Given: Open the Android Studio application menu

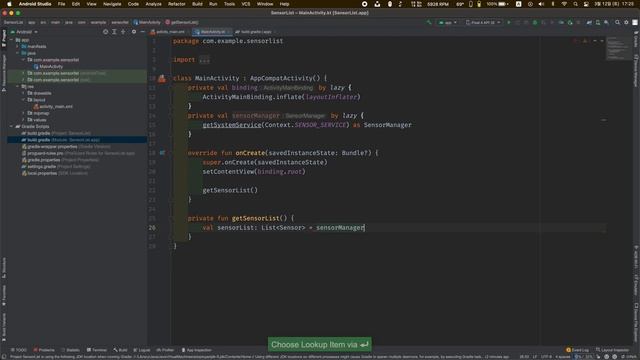Looking at the screenshot, I should 35,4.
